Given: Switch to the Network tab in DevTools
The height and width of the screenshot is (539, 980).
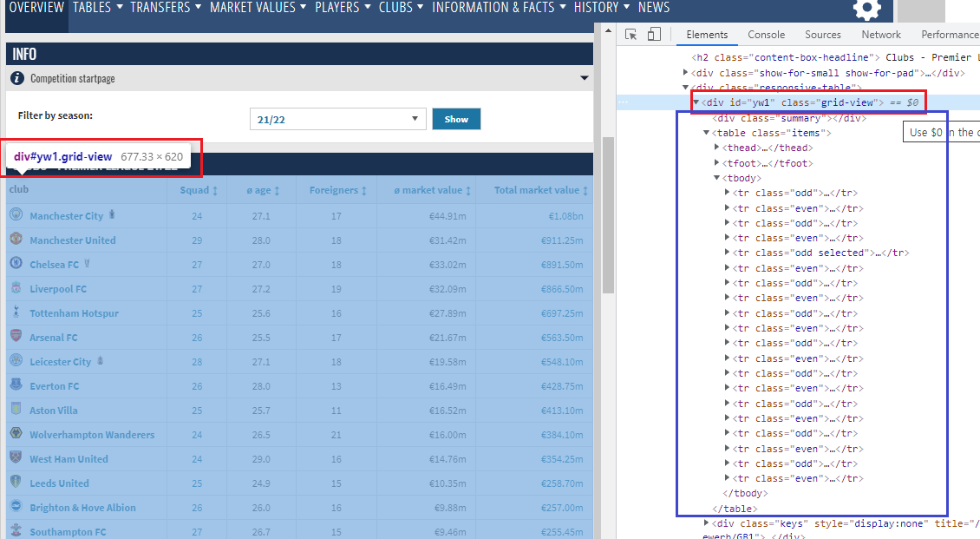Looking at the screenshot, I should pos(881,35).
